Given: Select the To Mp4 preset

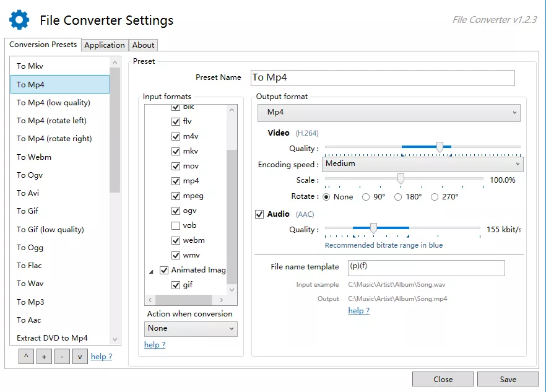Looking at the screenshot, I should point(60,84).
